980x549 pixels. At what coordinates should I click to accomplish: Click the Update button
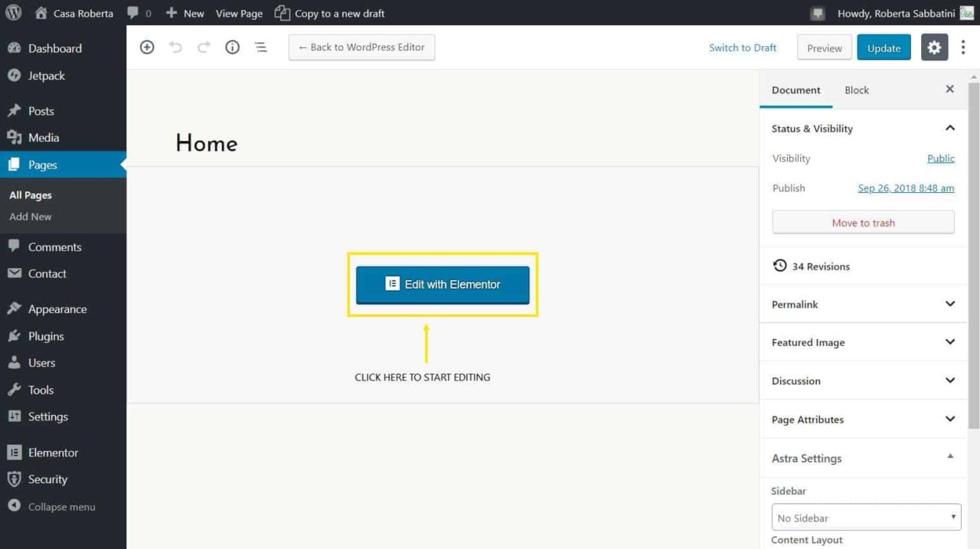click(x=884, y=47)
